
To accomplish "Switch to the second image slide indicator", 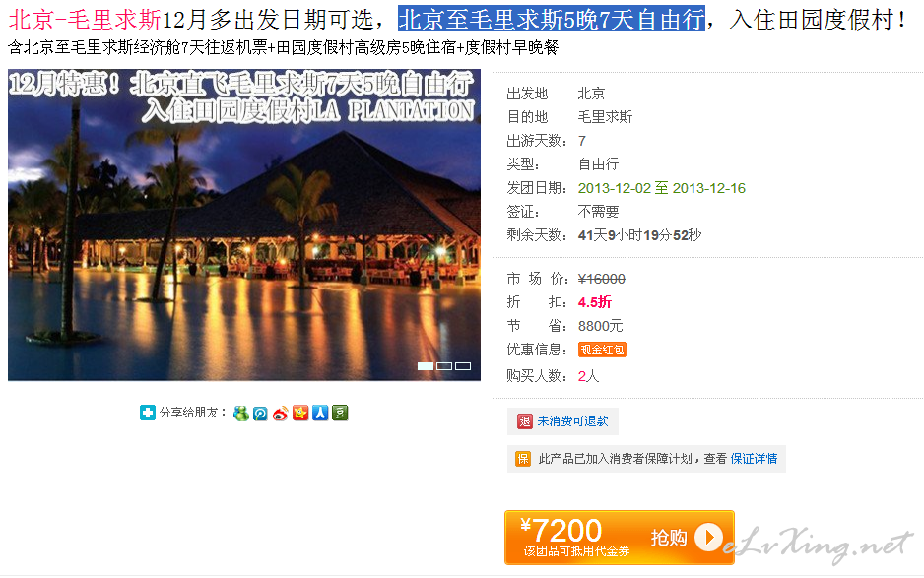I will [x=444, y=366].
